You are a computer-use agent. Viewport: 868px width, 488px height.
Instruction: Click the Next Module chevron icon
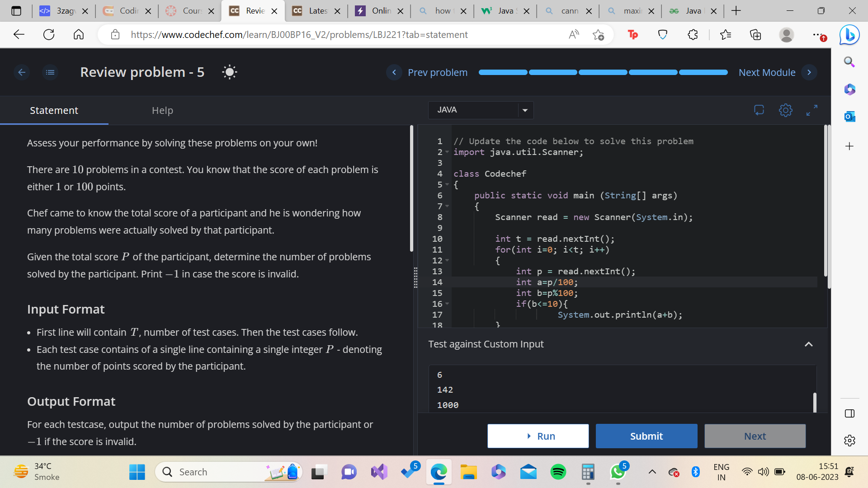coord(809,72)
